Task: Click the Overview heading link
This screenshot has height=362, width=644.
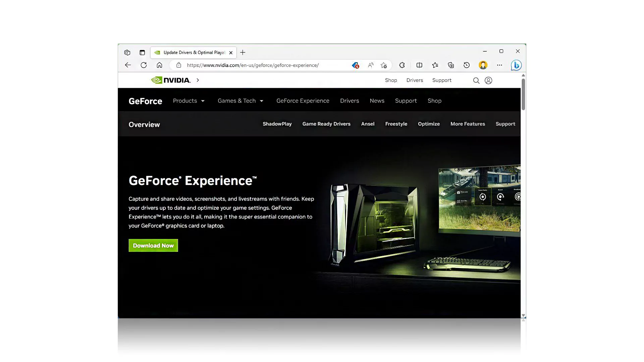Action: click(144, 125)
